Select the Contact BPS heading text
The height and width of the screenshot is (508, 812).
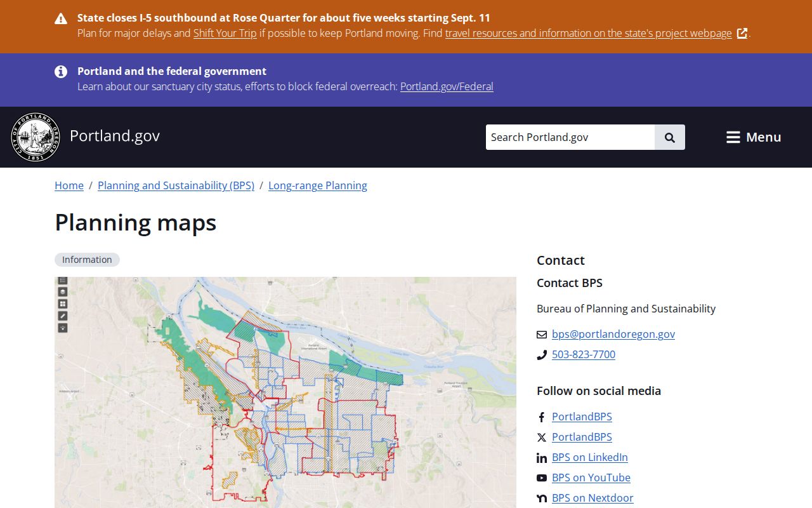click(570, 283)
